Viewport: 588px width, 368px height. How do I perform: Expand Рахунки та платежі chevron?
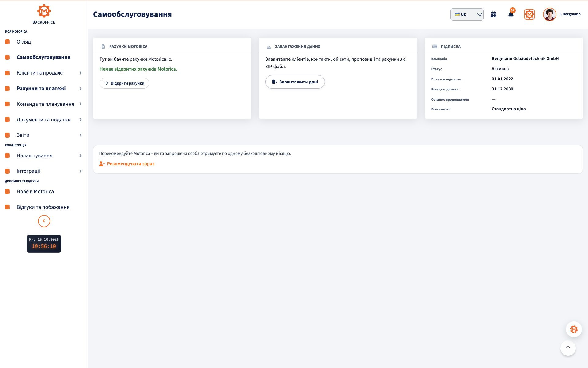point(81,89)
